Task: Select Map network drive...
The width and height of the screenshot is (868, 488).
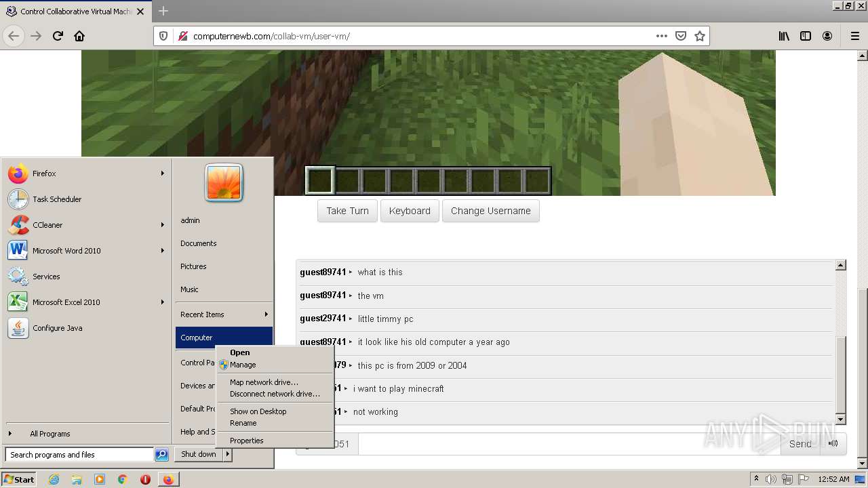Action: pos(275,382)
